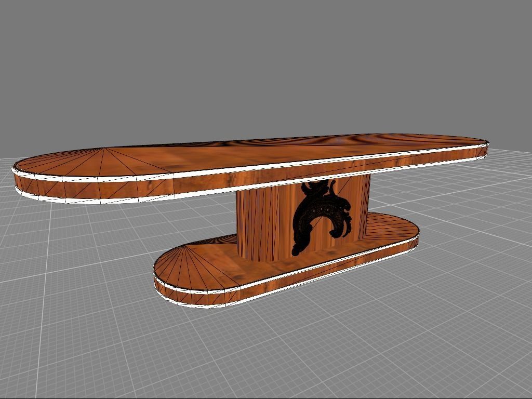
Task: Select the black ornamental carving on pedestal
Action: 321,217
